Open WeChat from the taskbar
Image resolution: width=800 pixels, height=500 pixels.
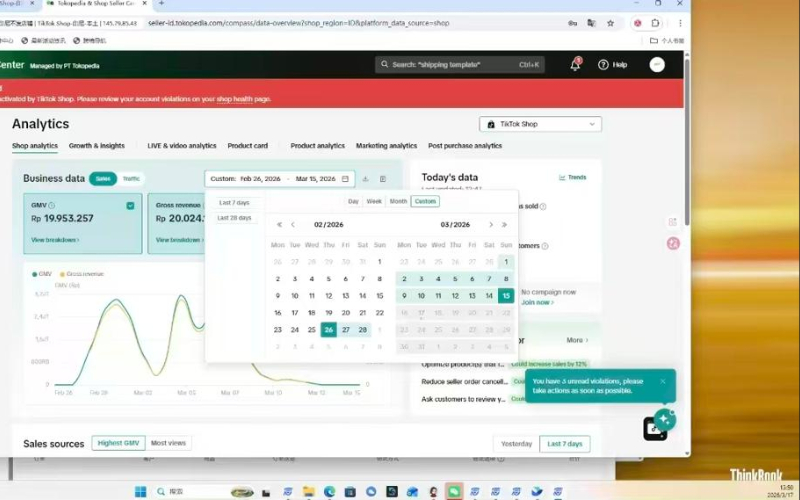(x=454, y=491)
